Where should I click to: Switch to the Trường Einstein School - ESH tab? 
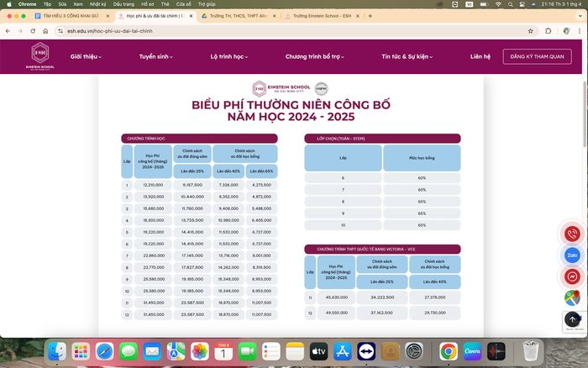pyautogui.click(x=322, y=16)
